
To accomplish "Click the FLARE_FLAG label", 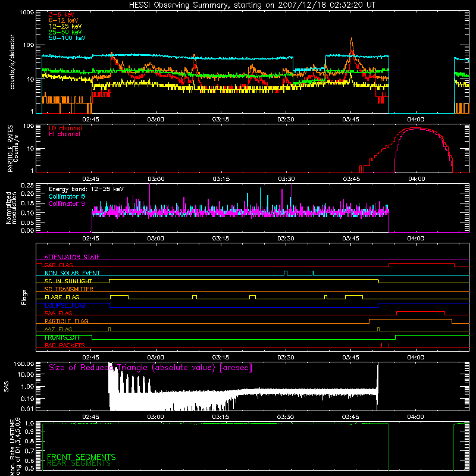I will (62, 297).
